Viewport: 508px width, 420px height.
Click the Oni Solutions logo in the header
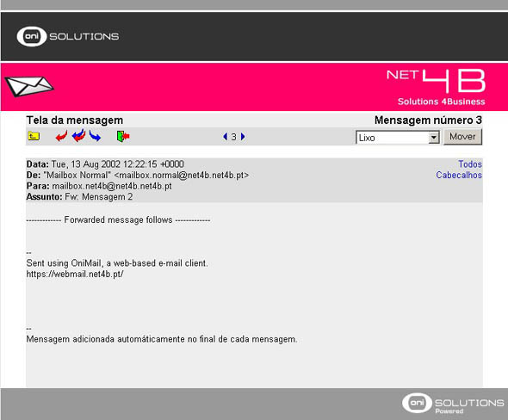tap(68, 36)
